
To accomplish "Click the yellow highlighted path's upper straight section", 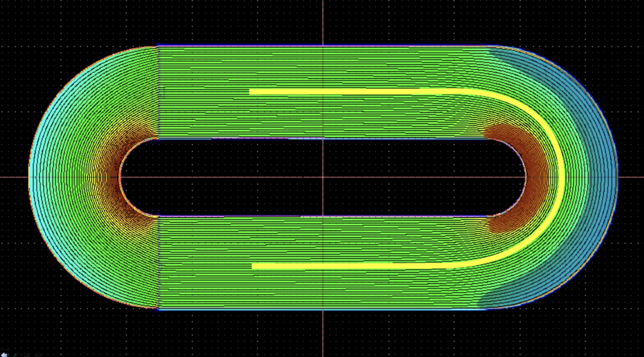I will pos(349,92).
